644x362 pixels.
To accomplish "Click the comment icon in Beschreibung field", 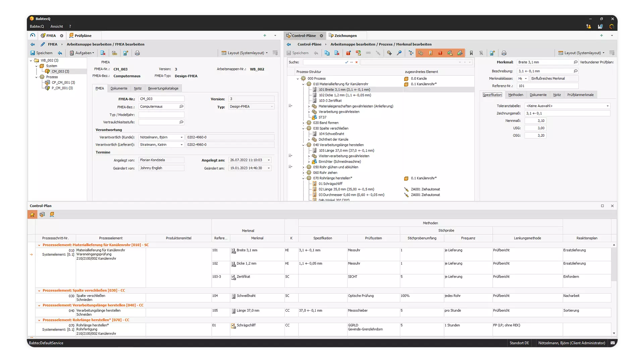I will point(576,71).
